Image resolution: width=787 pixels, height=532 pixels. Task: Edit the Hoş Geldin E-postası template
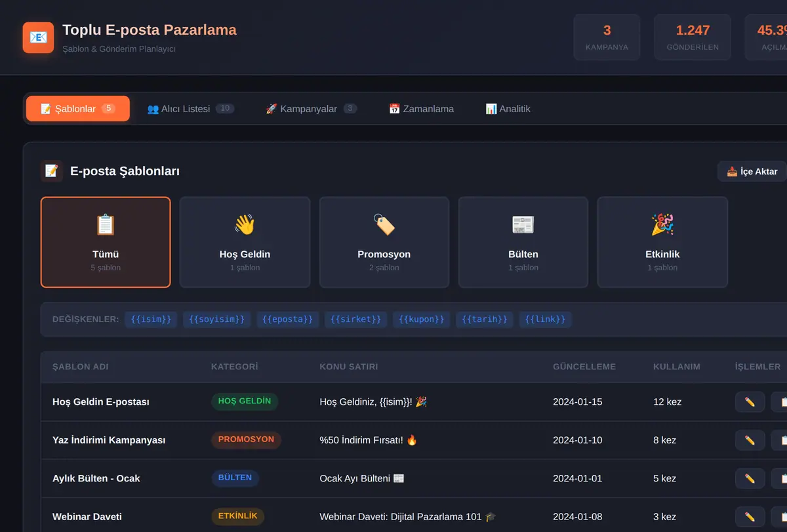click(750, 401)
